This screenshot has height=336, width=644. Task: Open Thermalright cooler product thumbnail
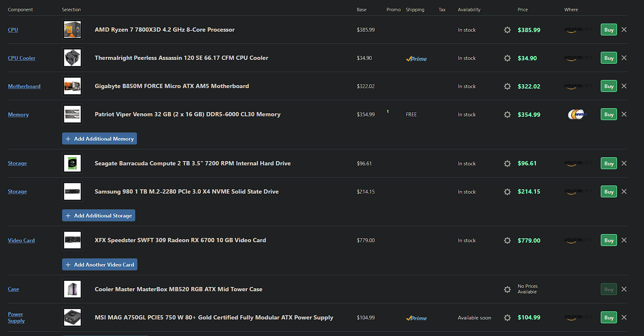click(x=72, y=58)
